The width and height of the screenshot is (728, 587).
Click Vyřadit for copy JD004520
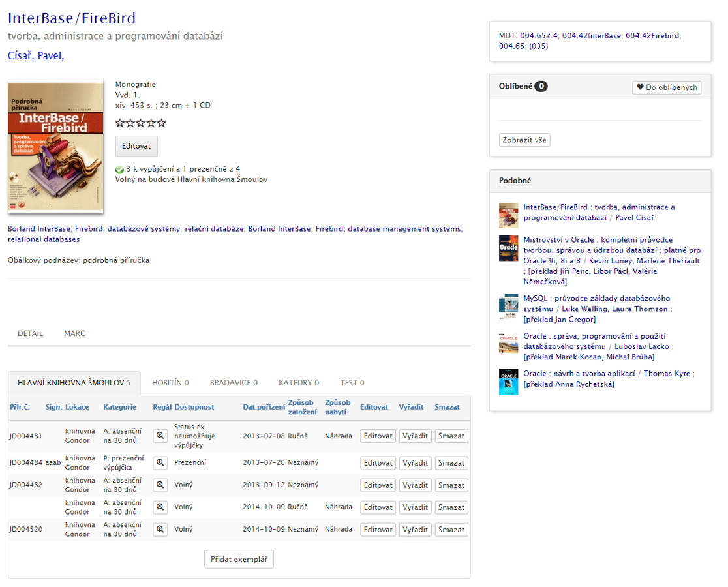[x=415, y=530]
